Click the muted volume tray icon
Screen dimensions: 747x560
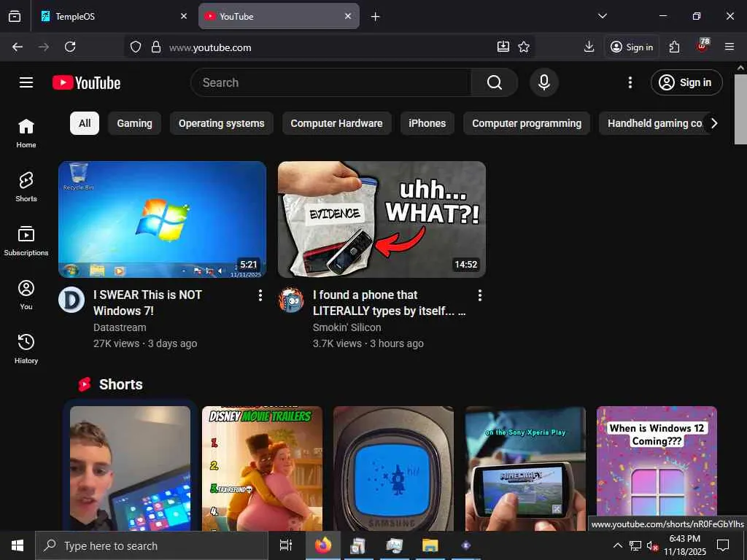[x=652, y=545]
